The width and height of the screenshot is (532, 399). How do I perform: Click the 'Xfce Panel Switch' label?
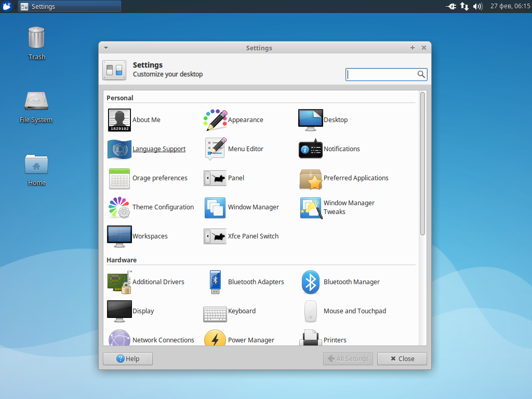point(253,236)
